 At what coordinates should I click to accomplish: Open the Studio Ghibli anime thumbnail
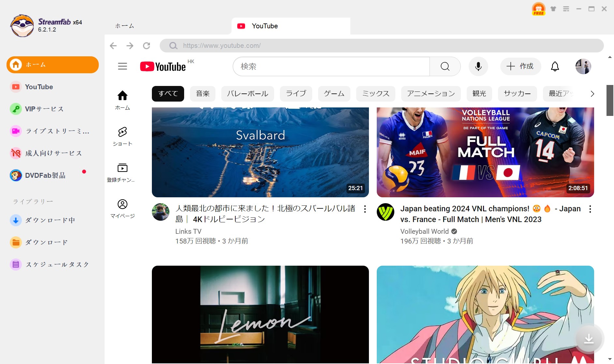point(485,315)
